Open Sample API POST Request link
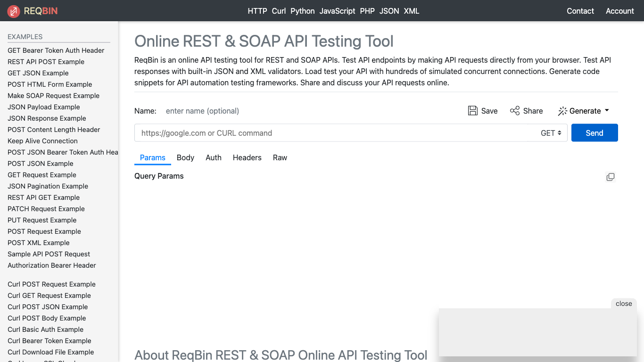 (x=49, y=254)
